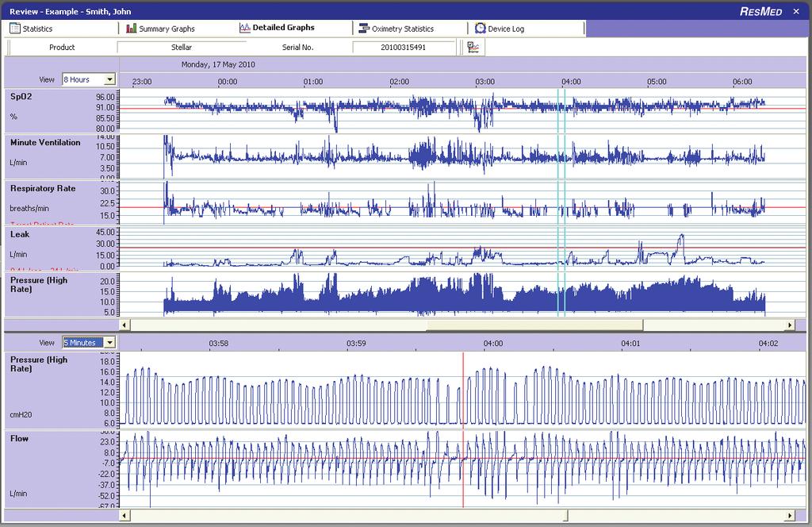
Task: Click the 06:00 overview time marker
Action: (742, 82)
